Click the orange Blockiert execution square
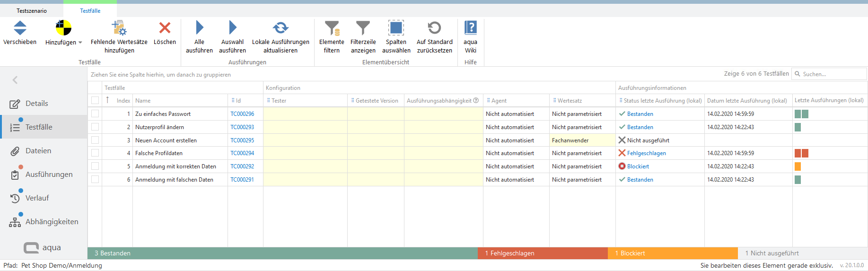 (798, 166)
